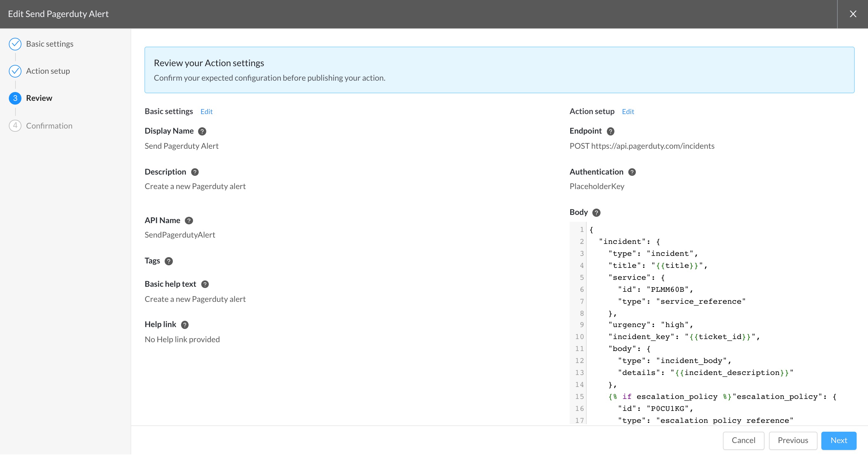Click body line 3 type incident
868x455 pixels.
653,254
